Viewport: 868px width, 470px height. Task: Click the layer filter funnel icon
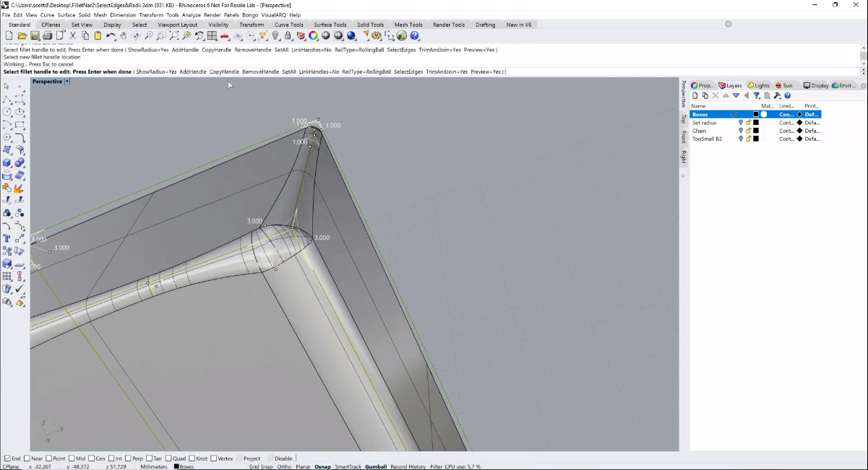click(757, 95)
